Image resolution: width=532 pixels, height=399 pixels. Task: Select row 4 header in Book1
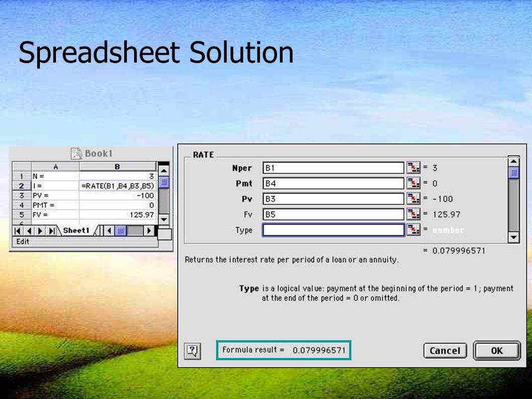(22, 205)
